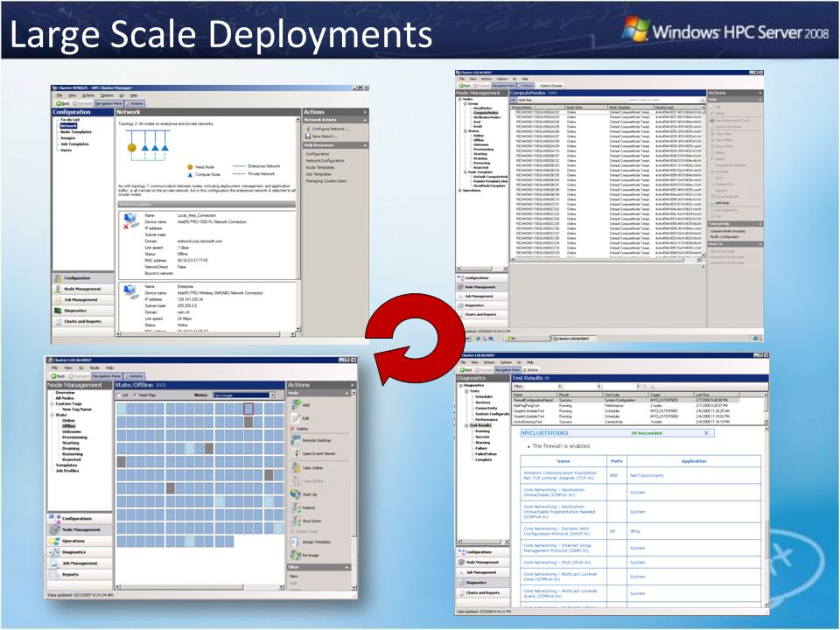Open the Network Configuration help link
Image resolution: width=840 pixels, height=630 pixels.
click(x=325, y=161)
